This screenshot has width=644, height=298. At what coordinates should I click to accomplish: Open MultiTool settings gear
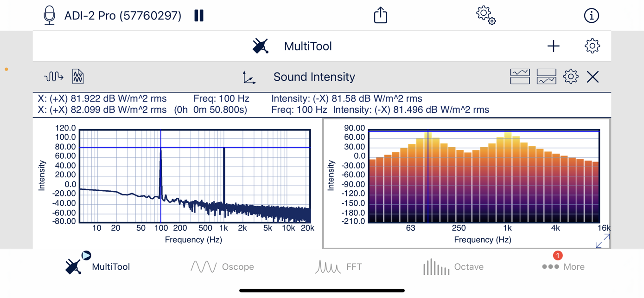click(x=592, y=46)
